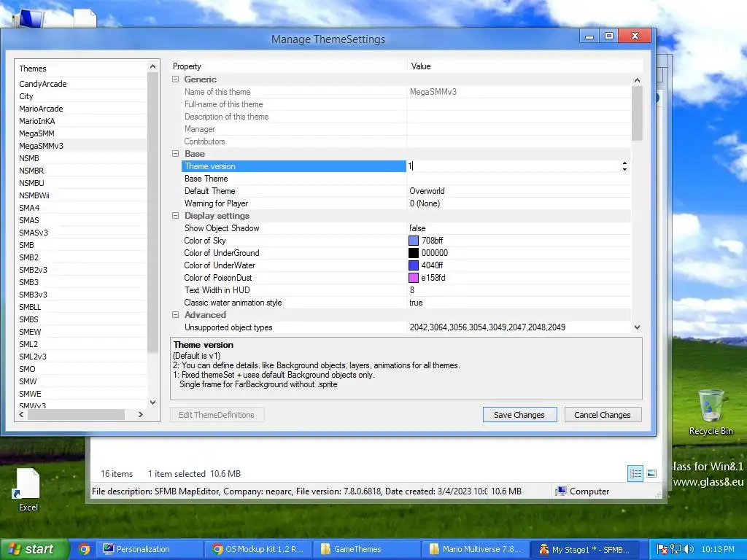Click Cancel Changes button
Viewport: 747px width, 560px height.
point(603,415)
